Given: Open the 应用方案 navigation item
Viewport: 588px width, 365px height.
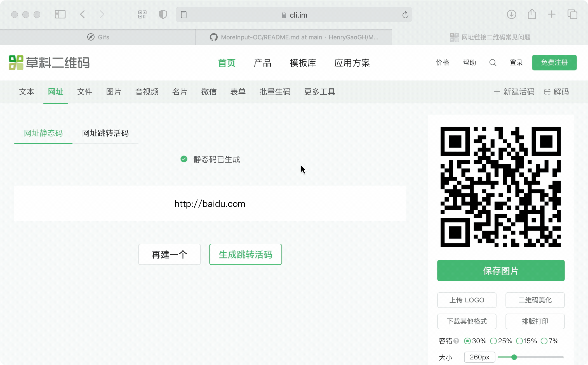Looking at the screenshot, I should click(x=352, y=63).
